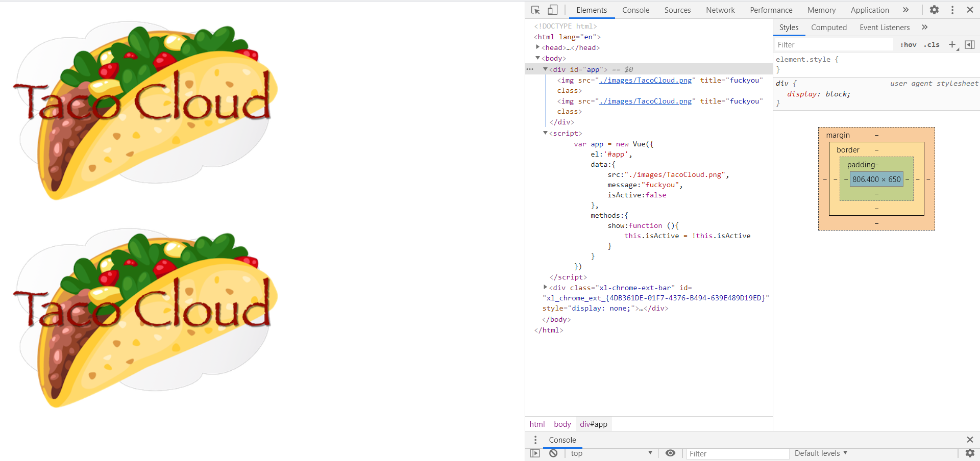Select the closing </html> line
Image resolution: width=980 pixels, height=461 pixels.
549,330
